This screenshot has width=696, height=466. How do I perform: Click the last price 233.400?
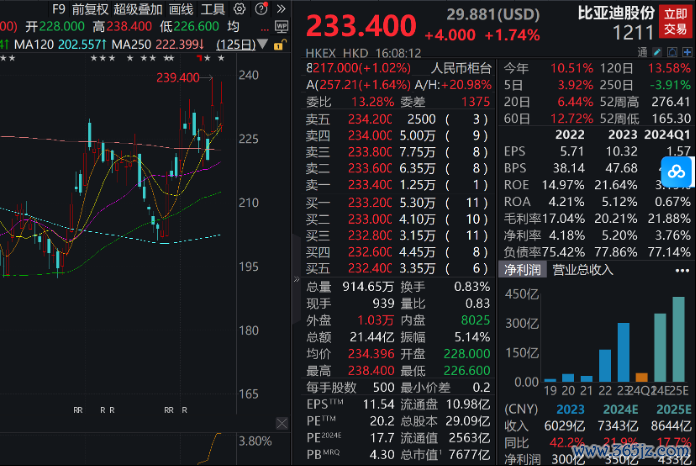(361, 25)
